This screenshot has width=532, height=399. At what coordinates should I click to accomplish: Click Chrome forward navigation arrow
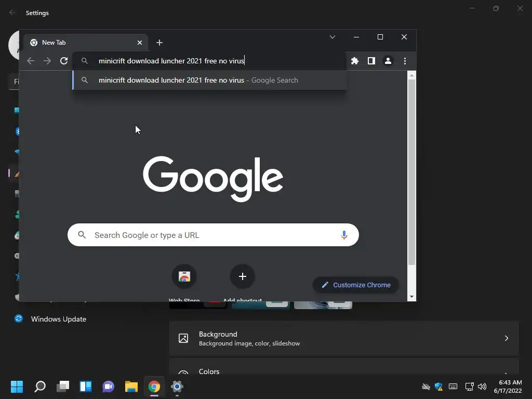point(47,61)
